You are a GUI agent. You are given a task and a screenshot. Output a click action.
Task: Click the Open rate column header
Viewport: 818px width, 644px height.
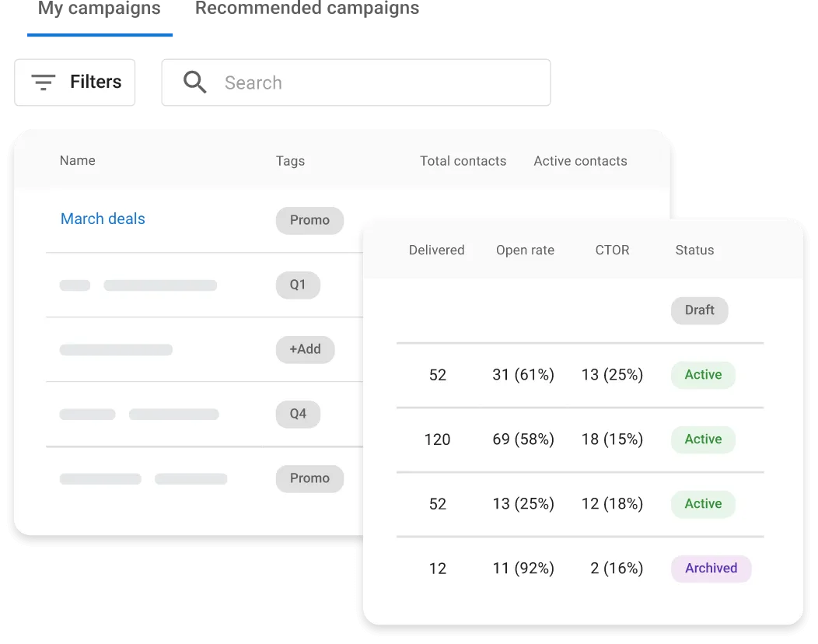(525, 250)
